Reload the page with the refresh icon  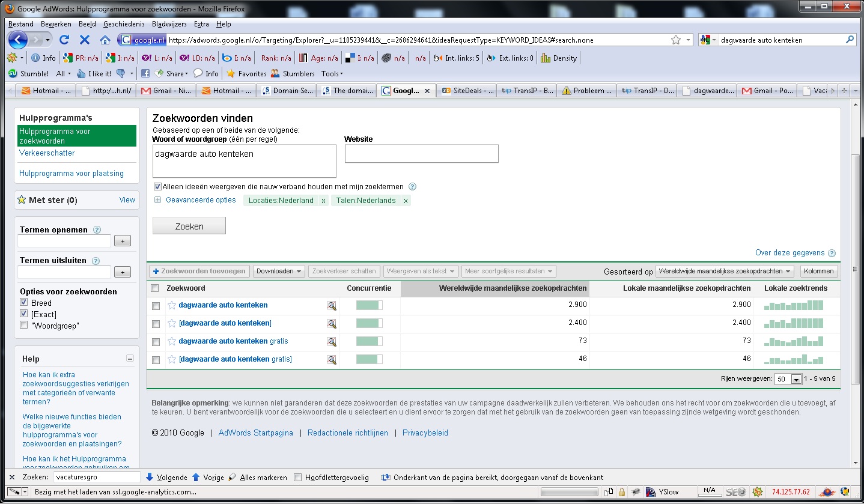[64, 40]
